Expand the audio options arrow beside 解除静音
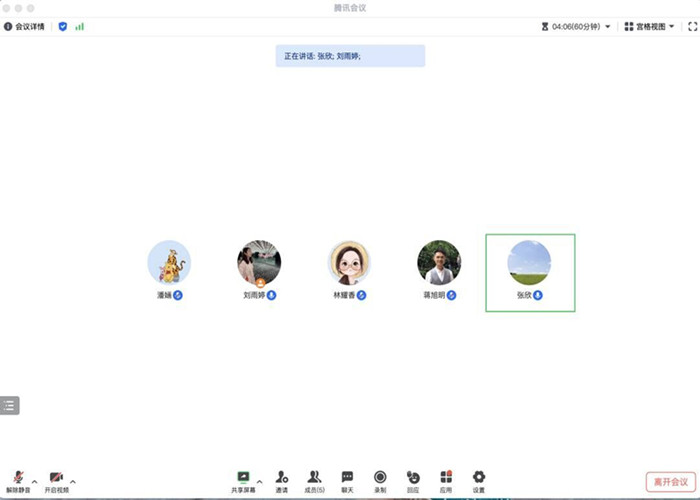Screen dimensions: 700x500 click(35, 480)
